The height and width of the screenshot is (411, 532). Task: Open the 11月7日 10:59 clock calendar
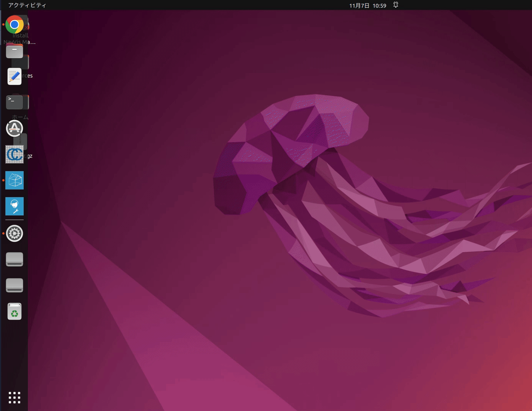368,5
